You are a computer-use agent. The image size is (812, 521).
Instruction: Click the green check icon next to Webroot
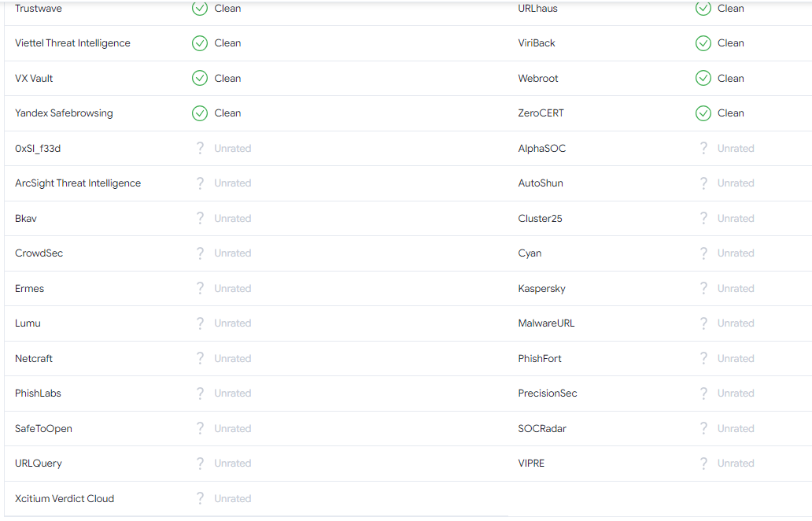703,78
